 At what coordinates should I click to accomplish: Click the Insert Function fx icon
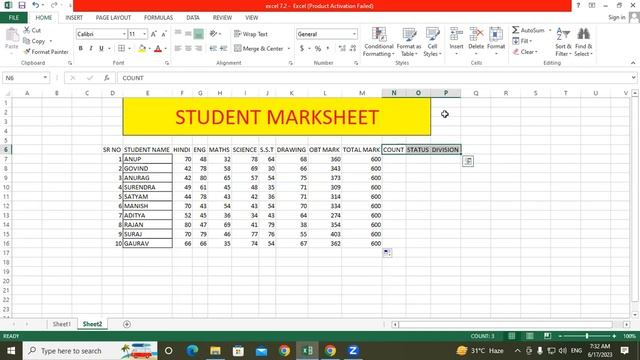coord(107,78)
